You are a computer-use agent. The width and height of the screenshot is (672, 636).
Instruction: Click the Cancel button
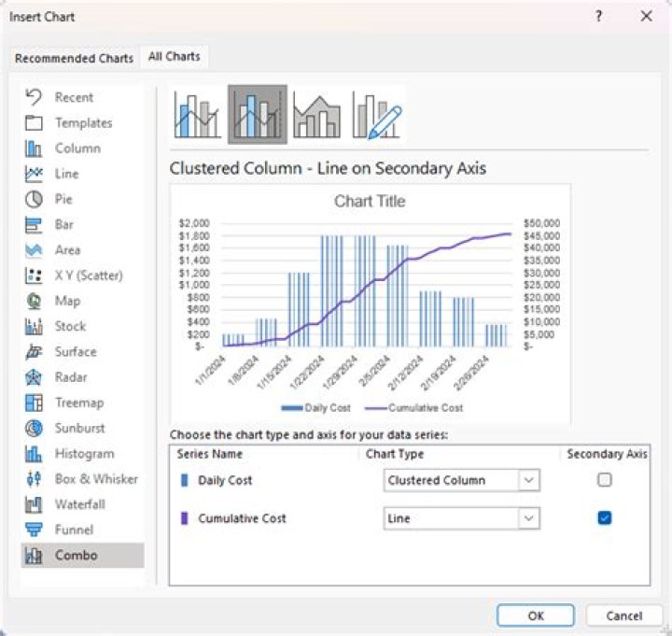[623, 615]
